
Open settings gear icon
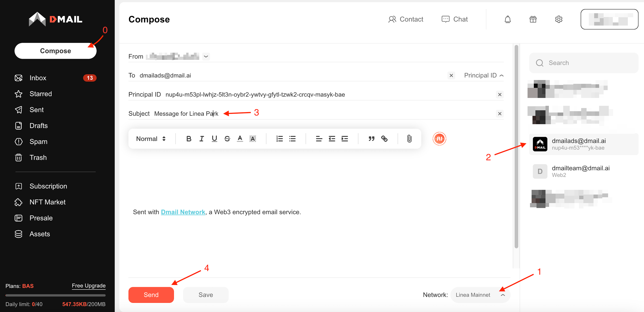(x=559, y=19)
